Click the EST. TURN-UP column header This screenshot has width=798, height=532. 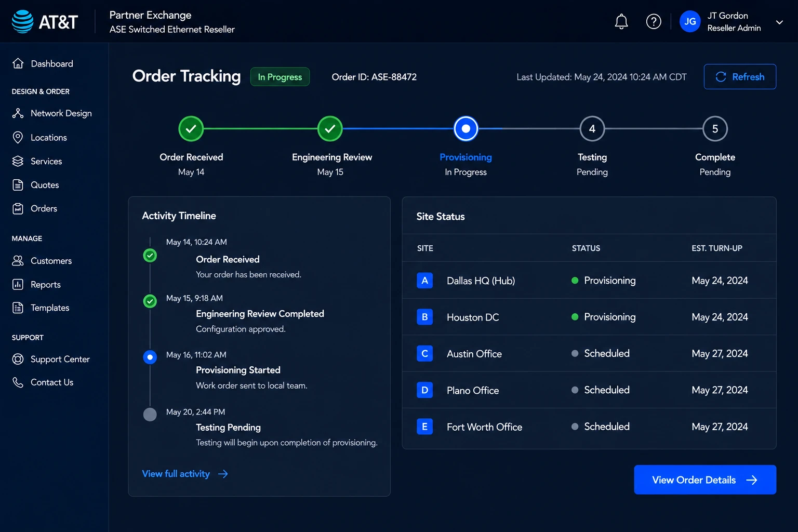(717, 248)
